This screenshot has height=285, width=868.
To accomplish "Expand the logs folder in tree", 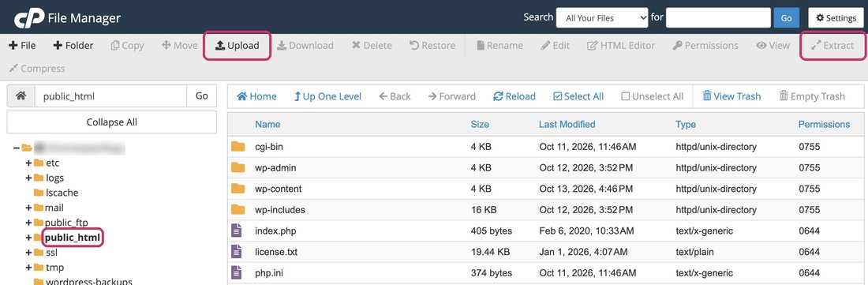I will [28, 178].
